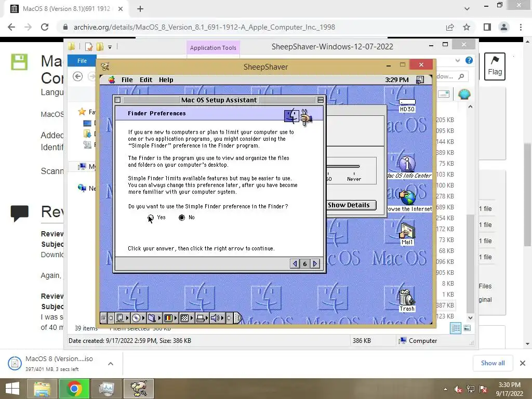Viewport: 532px width, 399px height.
Task: Open the AppleTalk Control Strip module
Action: [123, 318]
